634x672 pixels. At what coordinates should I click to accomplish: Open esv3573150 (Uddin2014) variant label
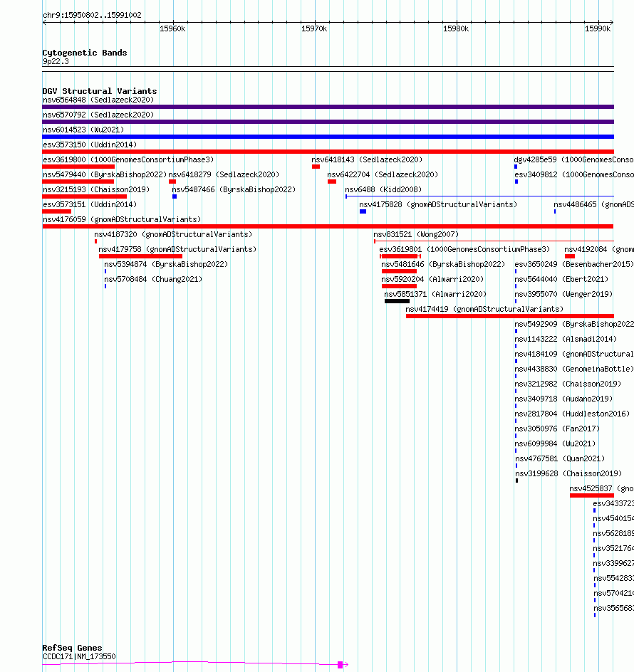click(90, 145)
